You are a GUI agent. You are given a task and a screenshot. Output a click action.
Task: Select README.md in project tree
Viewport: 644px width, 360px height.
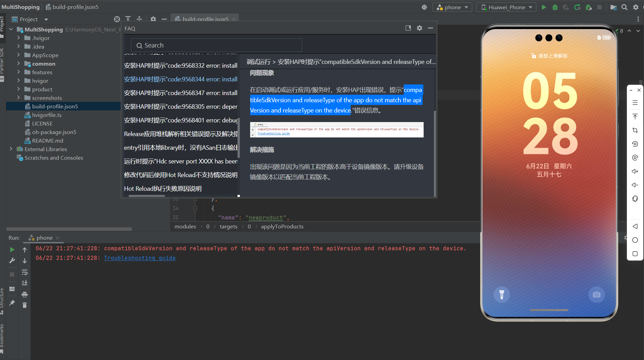click(48, 141)
